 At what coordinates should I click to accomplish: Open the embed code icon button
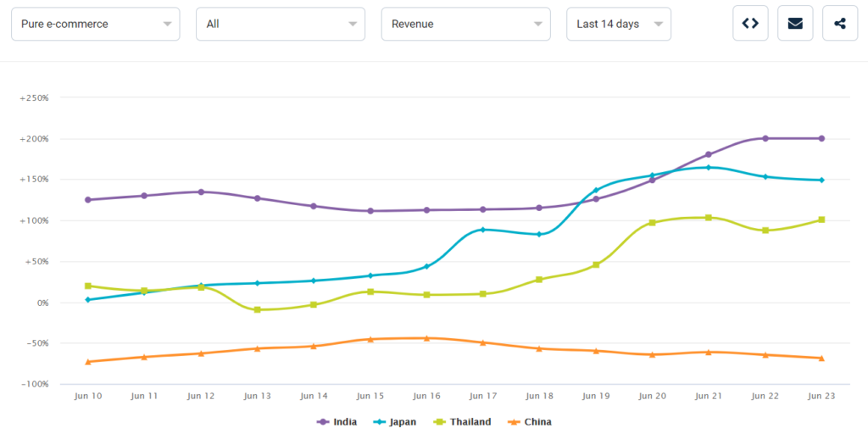click(750, 24)
